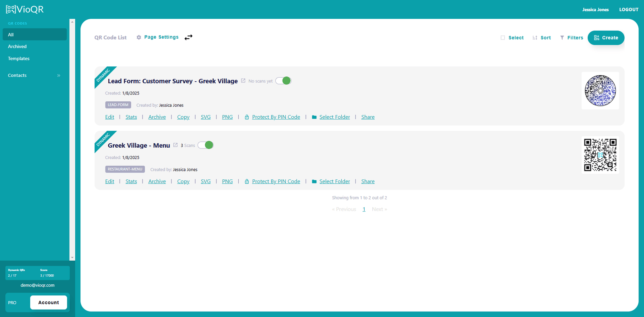Copy the Customer Survey QR code
644x317 pixels.
(x=183, y=117)
